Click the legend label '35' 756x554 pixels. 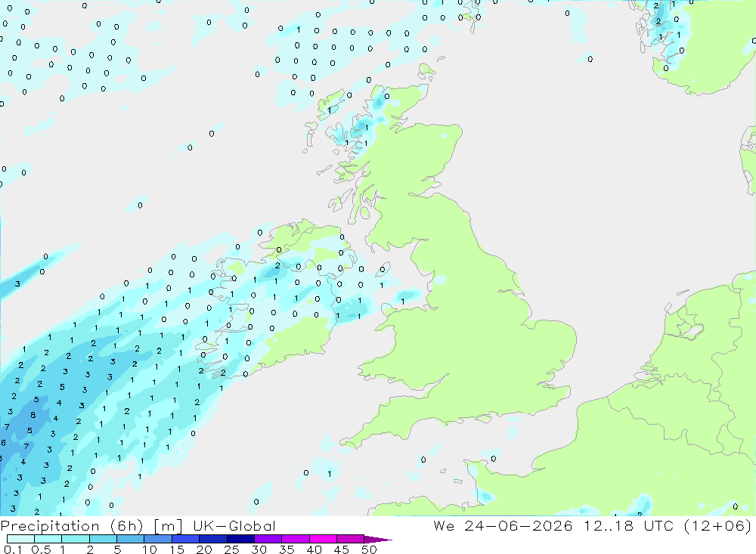[x=287, y=549]
